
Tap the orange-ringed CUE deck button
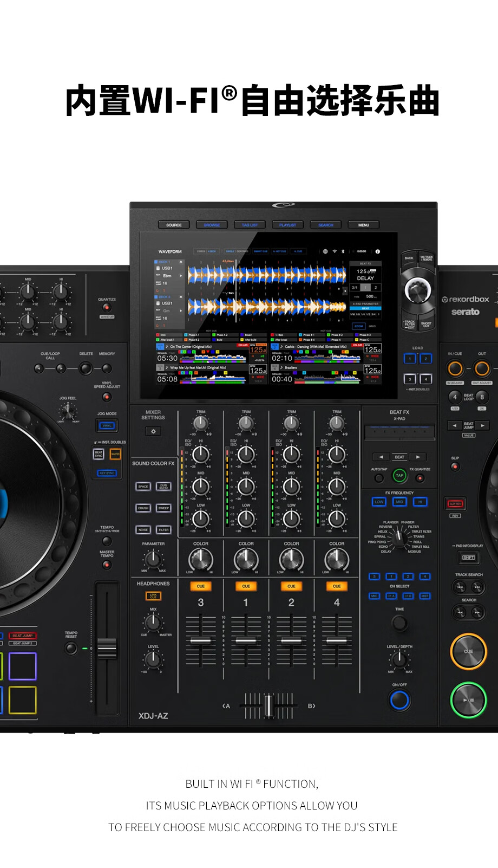pyautogui.click(x=468, y=651)
